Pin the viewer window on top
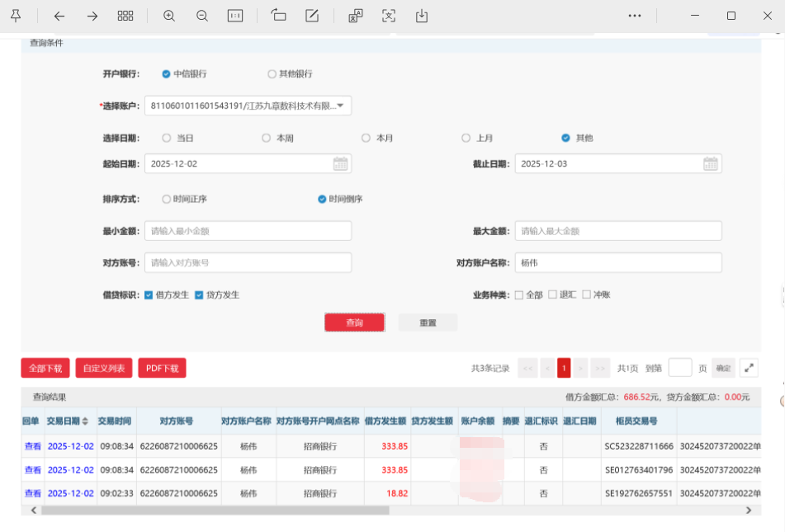The image size is (785, 532). click(16, 16)
